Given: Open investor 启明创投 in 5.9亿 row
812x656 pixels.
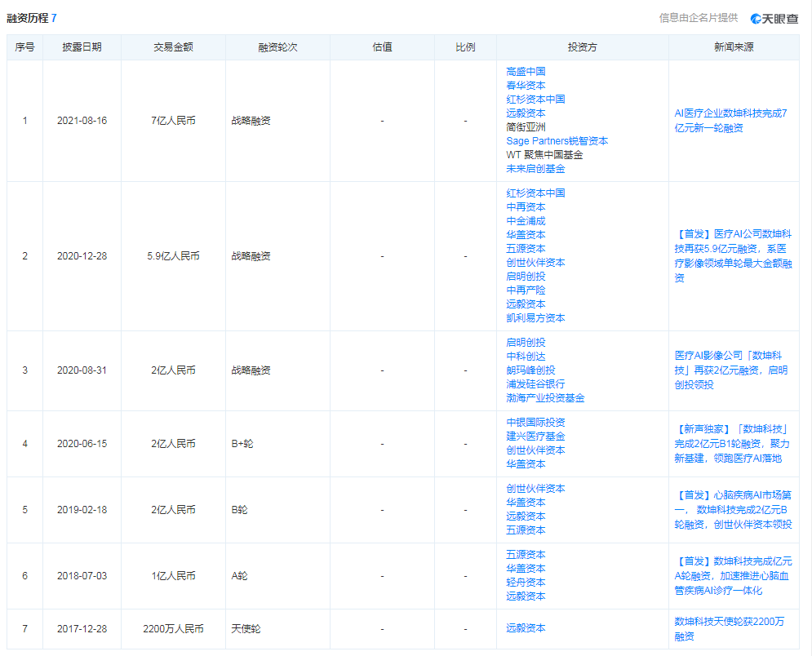Looking at the screenshot, I should (526, 277).
